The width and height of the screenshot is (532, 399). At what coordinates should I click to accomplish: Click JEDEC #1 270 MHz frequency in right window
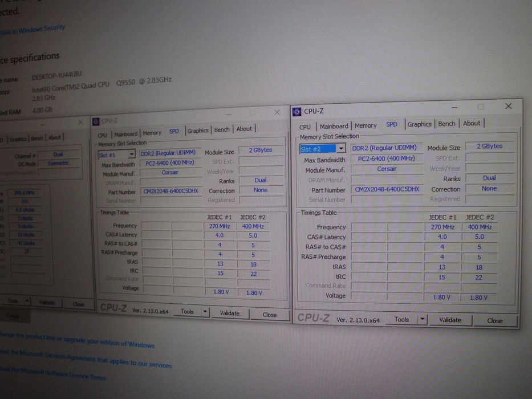click(442, 227)
